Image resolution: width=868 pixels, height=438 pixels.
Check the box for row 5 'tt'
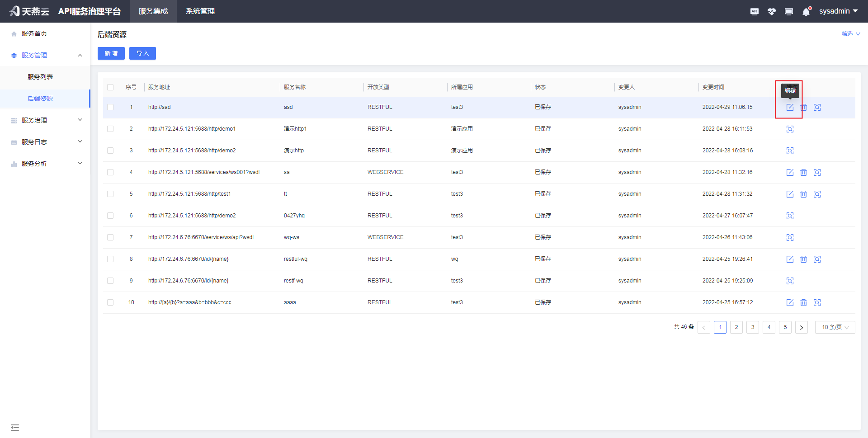(x=110, y=194)
